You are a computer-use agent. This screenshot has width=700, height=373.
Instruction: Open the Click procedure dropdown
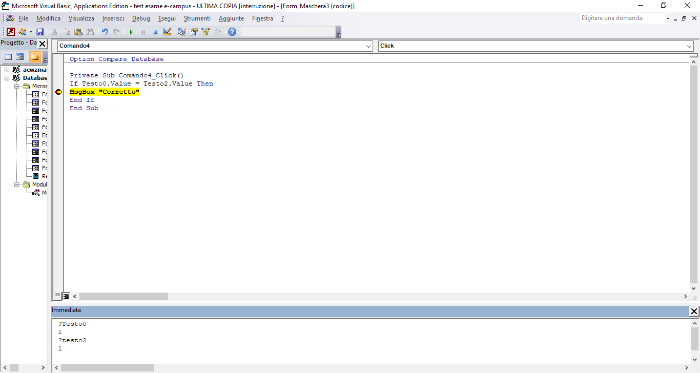click(x=689, y=46)
